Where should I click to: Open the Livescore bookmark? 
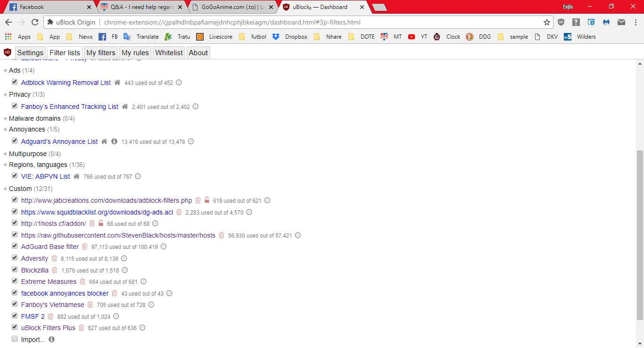tap(215, 37)
